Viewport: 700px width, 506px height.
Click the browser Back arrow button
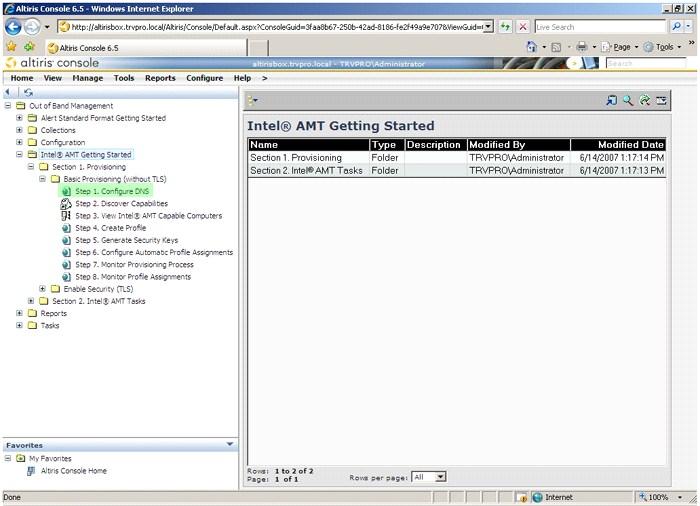[x=13, y=27]
